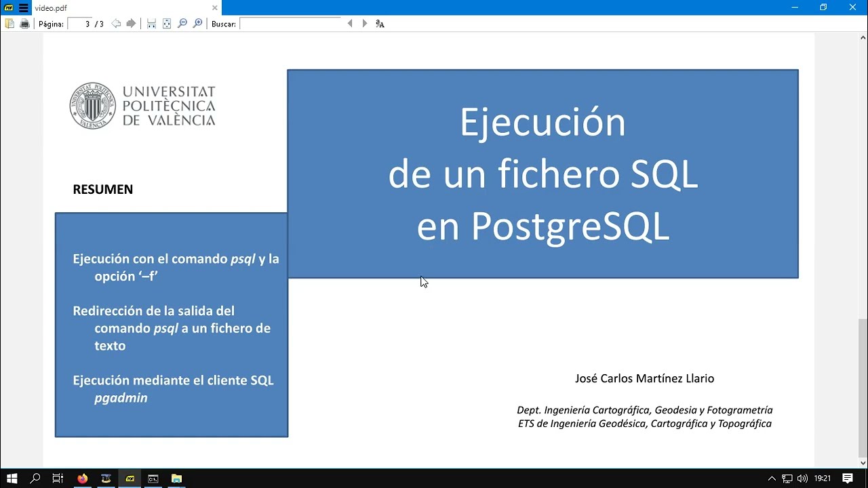Open Firefox from the taskbar

pos(82,479)
